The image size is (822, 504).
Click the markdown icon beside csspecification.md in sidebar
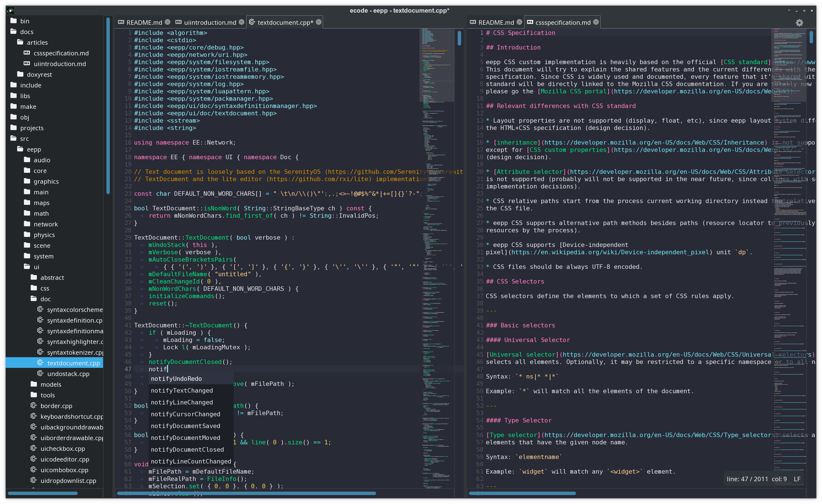(x=27, y=53)
